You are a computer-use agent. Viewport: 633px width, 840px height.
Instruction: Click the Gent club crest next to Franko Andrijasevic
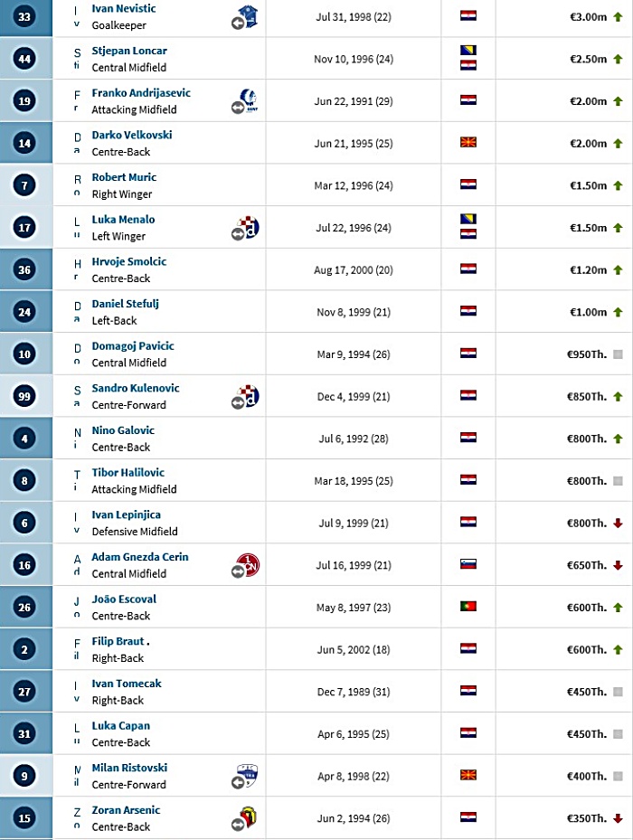[x=245, y=101]
